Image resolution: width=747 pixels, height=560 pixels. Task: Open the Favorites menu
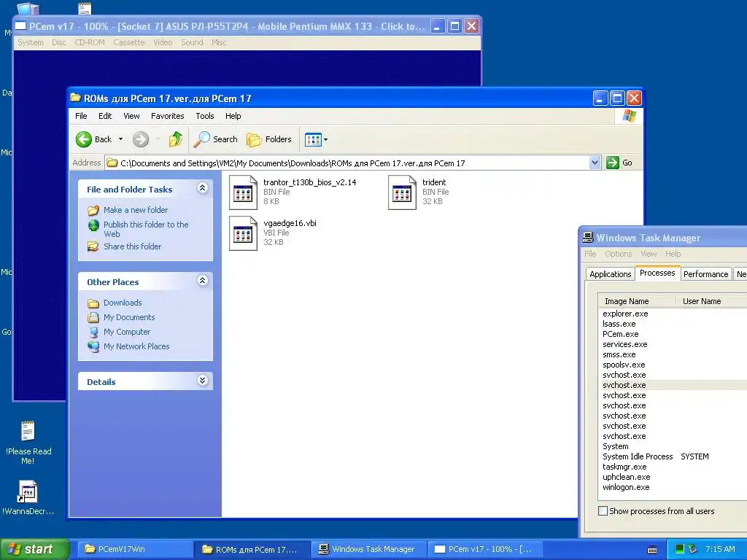(x=167, y=116)
